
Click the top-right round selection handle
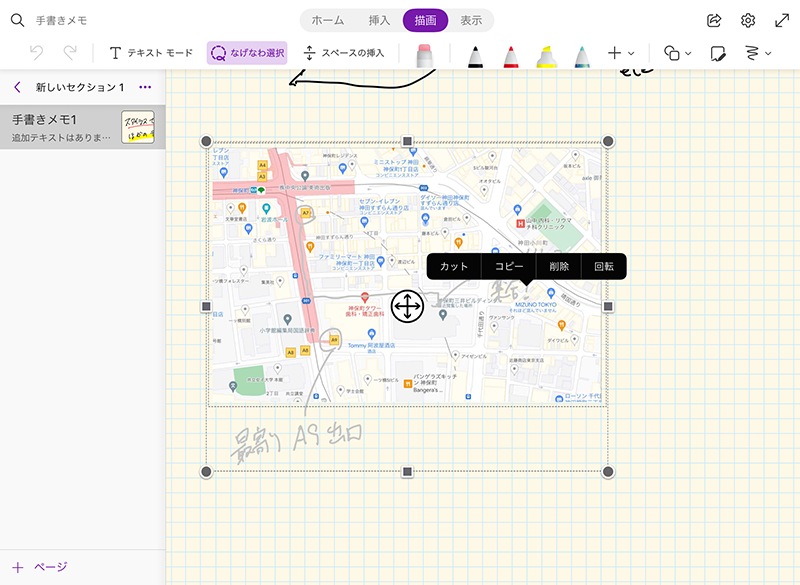pyautogui.click(x=608, y=141)
